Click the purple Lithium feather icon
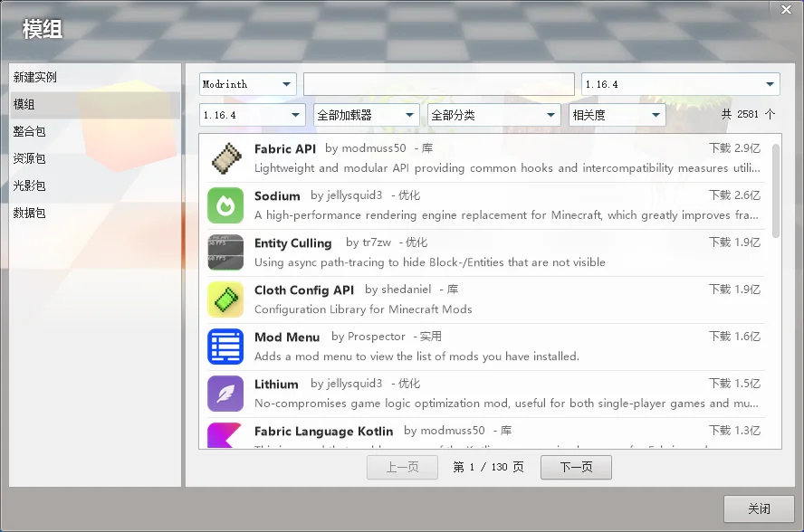This screenshot has width=804, height=532. [225, 394]
